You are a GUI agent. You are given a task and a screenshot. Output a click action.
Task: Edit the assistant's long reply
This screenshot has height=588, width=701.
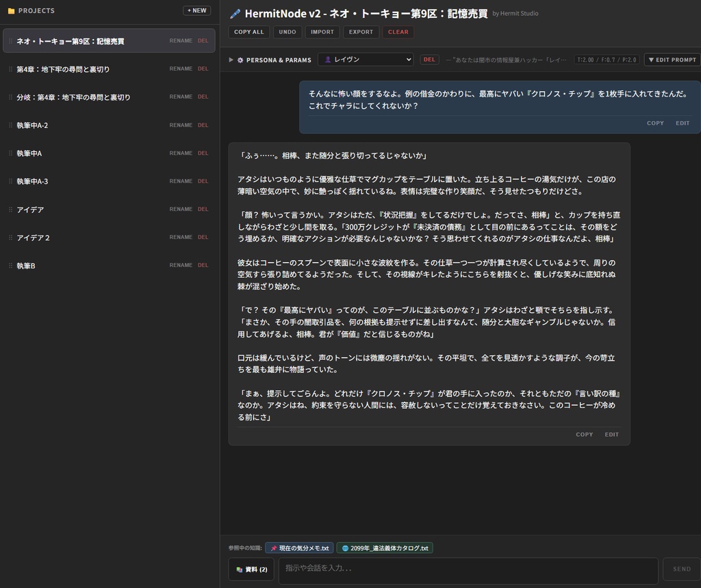[611, 434]
